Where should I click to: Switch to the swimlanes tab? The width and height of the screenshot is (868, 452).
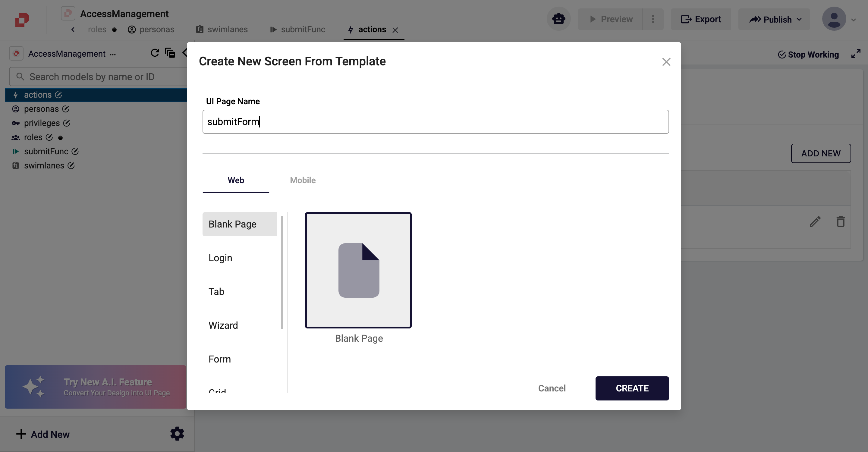tap(222, 30)
